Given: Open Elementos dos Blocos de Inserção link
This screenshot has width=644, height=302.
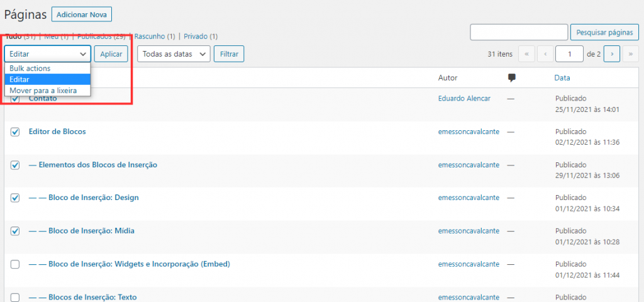Looking at the screenshot, I should (93, 165).
